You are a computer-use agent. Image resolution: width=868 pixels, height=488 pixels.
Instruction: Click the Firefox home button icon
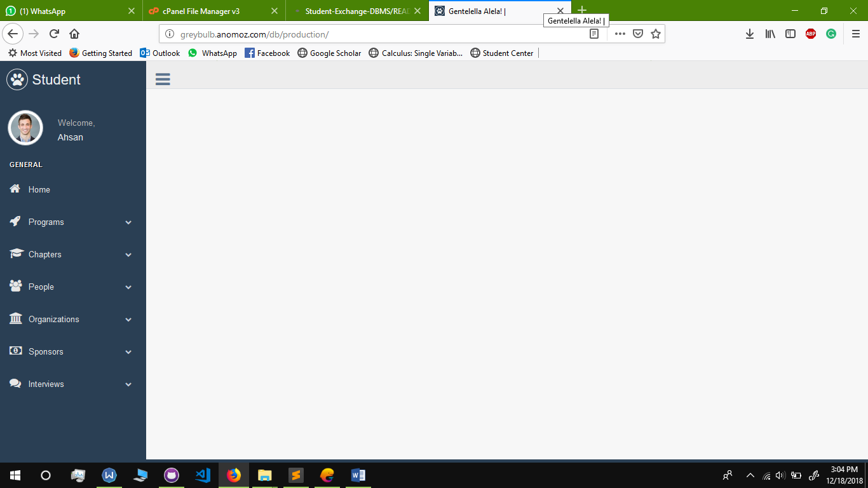(x=74, y=34)
